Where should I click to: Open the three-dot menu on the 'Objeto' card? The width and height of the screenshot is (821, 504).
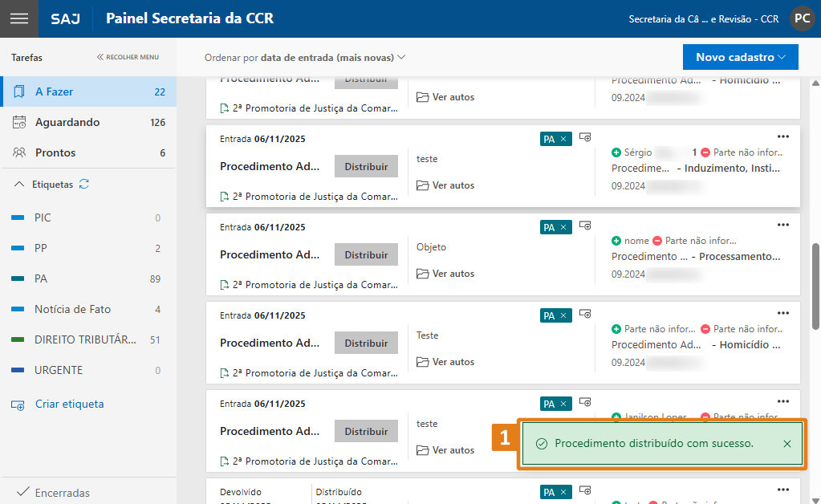coord(783,226)
